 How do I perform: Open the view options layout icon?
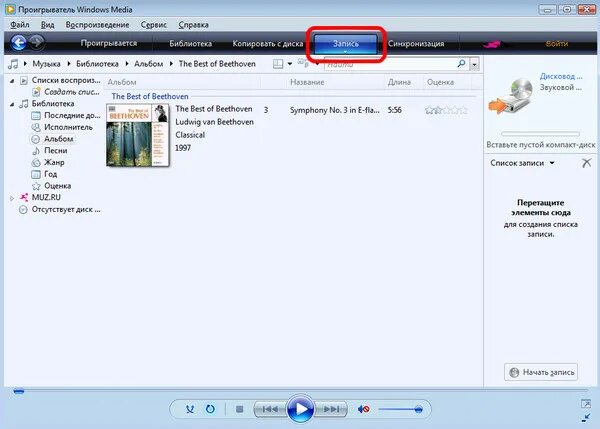(278, 64)
